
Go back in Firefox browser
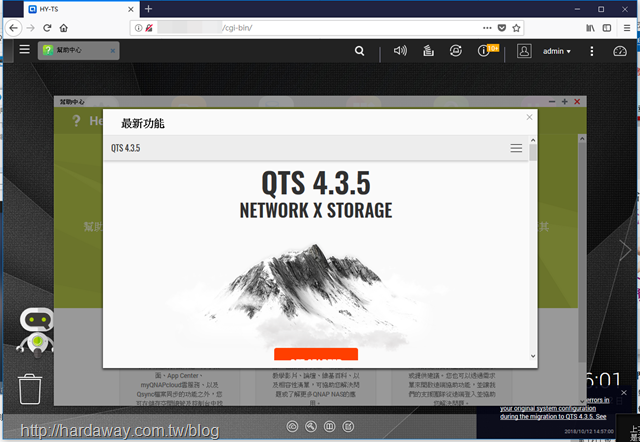(x=13, y=28)
